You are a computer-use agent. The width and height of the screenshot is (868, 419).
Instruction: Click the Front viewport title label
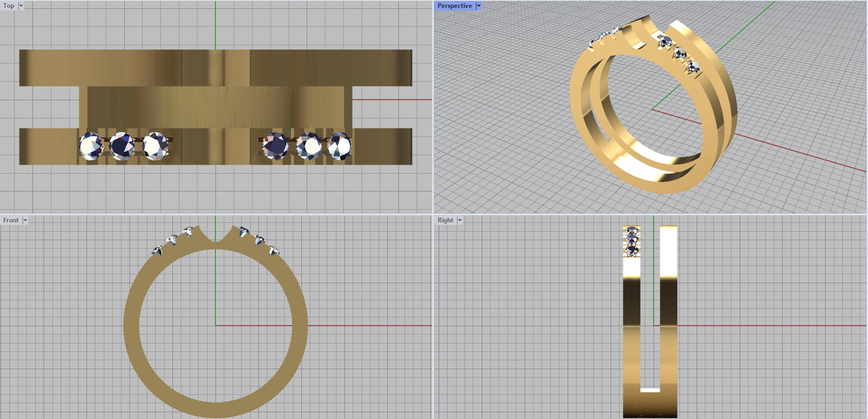[x=10, y=220]
